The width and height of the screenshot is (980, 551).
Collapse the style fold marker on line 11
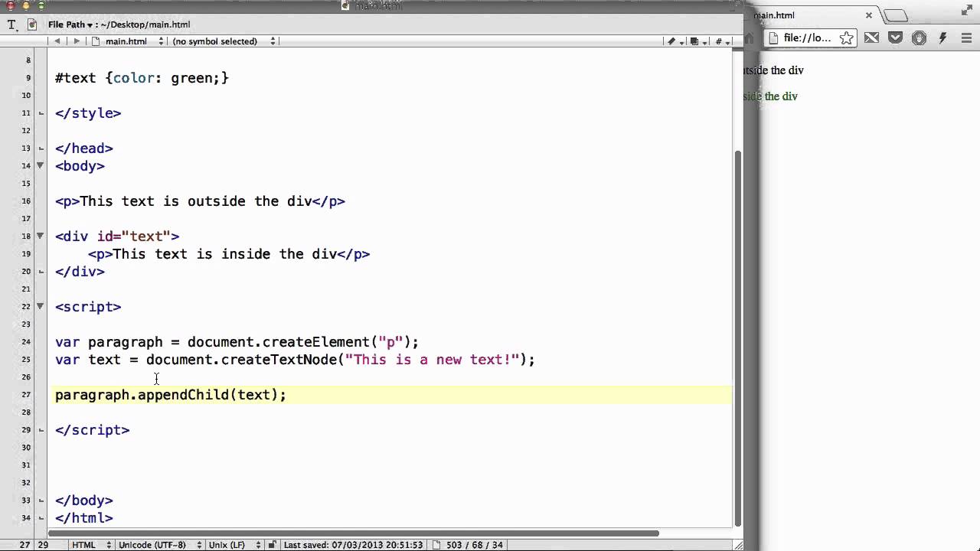tap(41, 113)
